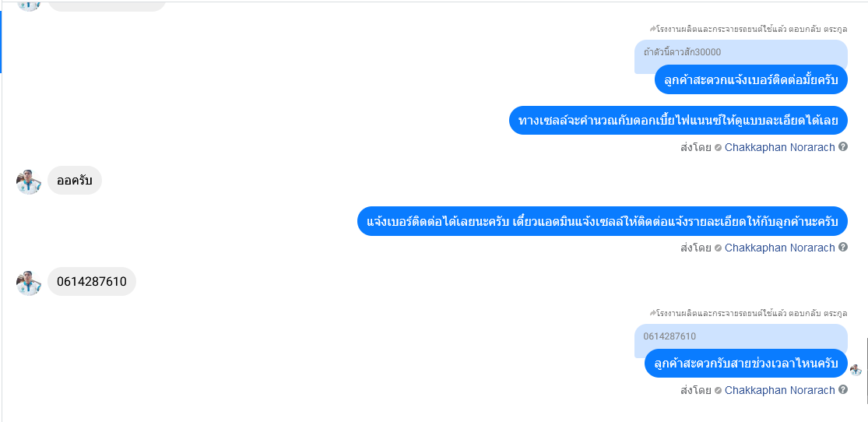Click the vertical scrollbar at the right edge

[x=867, y=370]
